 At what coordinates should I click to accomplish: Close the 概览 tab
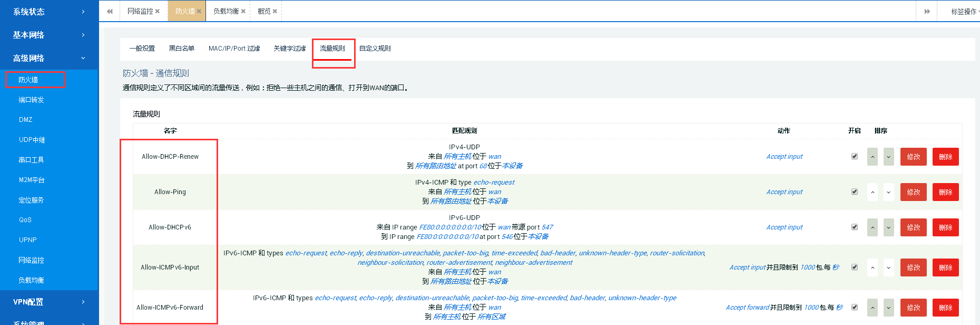(275, 11)
